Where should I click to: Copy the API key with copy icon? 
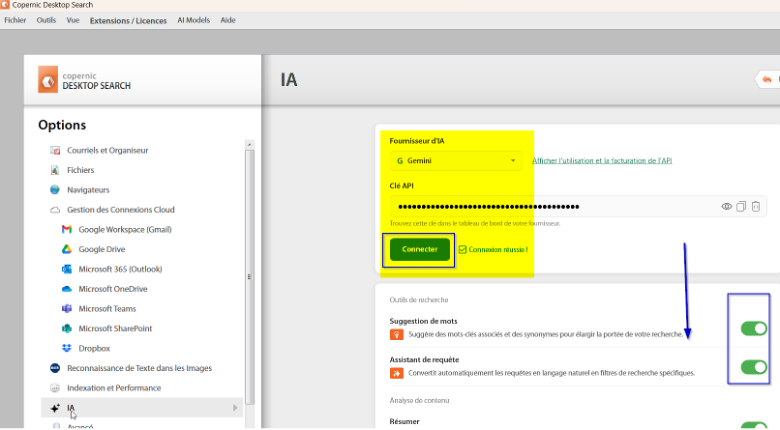(741, 206)
